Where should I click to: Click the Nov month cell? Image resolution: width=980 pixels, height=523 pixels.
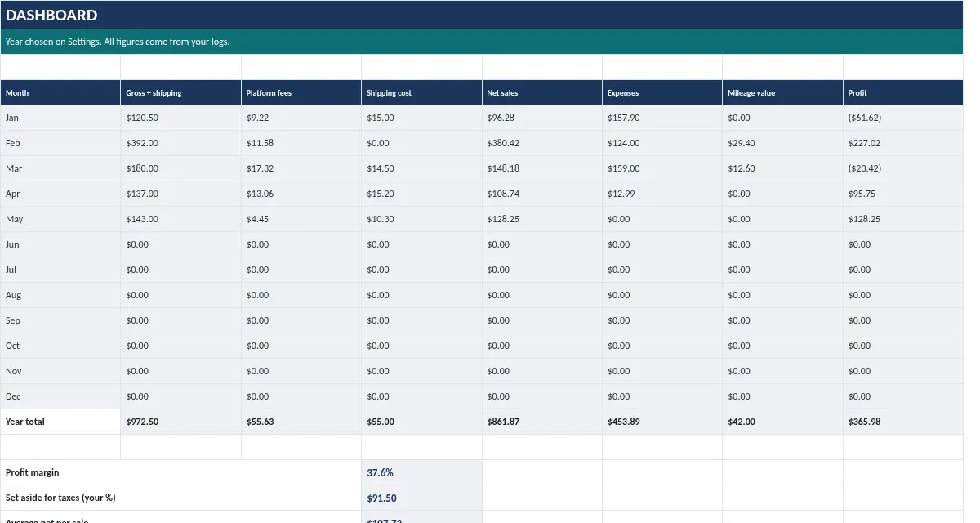click(60, 371)
